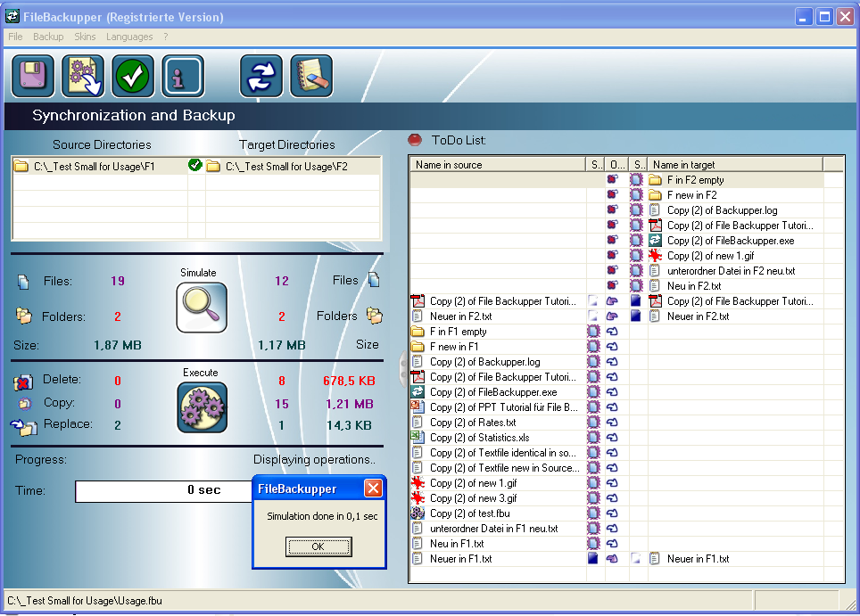860x616 pixels.
Task: Open the Skins menu
Action: [85, 37]
